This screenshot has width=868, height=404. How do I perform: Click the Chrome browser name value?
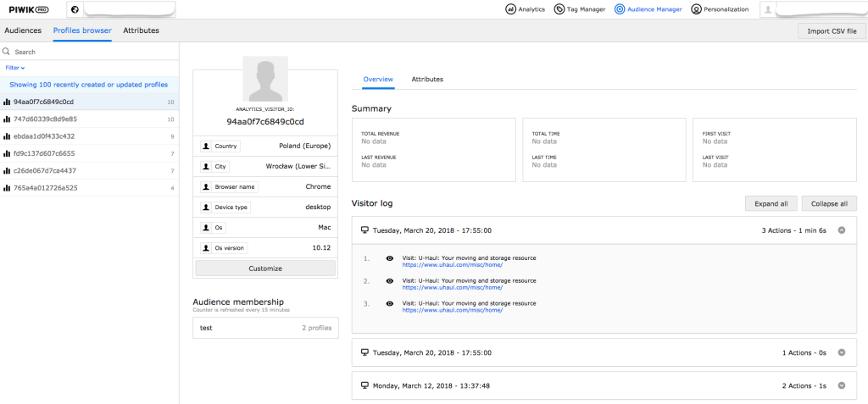pos(319,187)
